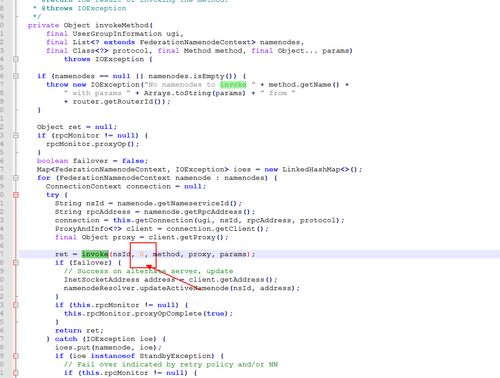Click the 'StandbyException' class name
This screenshot has width=500, height=378.
(x=175, y=356)
